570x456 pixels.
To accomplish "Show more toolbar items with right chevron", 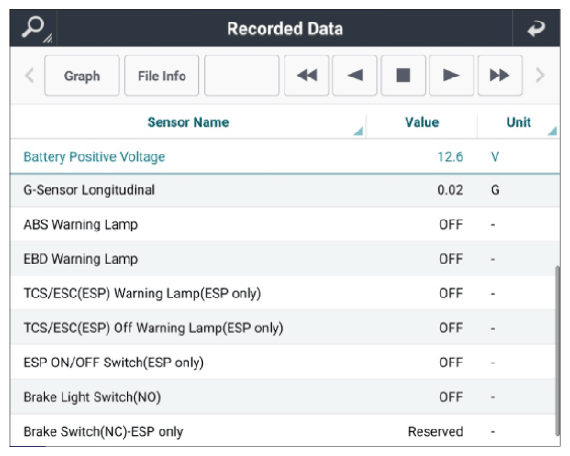I will coord(540,76).
